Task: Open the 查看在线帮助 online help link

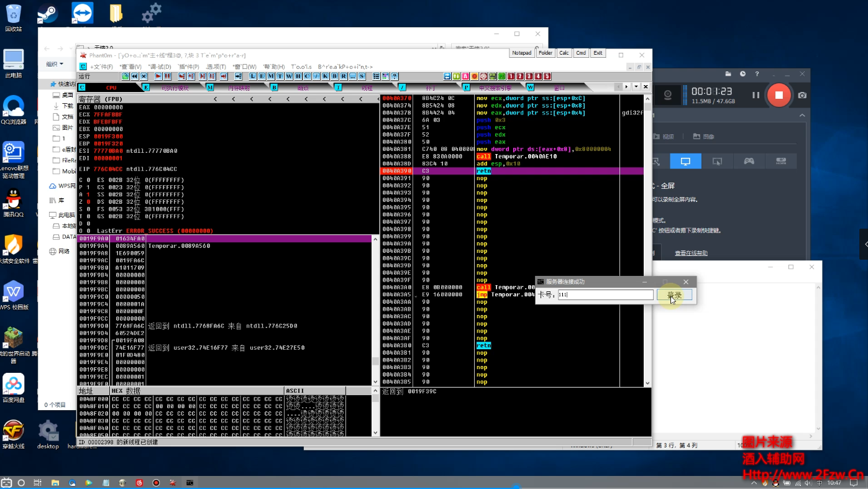Action: [x=691, y=253]
